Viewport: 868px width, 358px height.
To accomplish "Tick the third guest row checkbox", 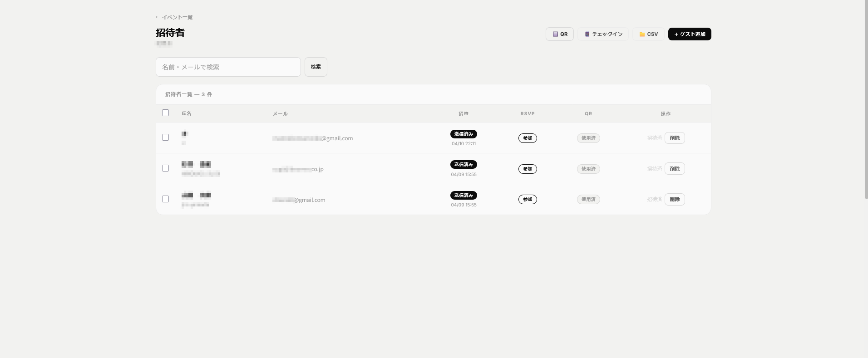I will (x=166, y=199).
